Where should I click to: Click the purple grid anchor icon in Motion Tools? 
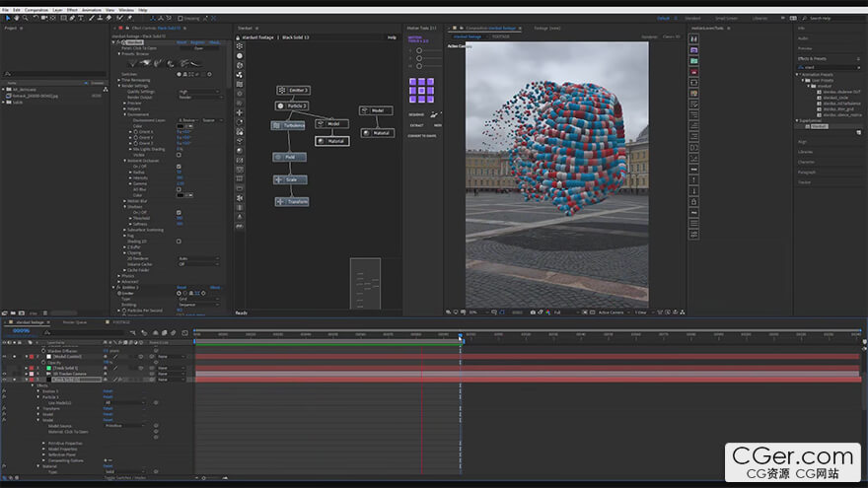coord(421,91)
